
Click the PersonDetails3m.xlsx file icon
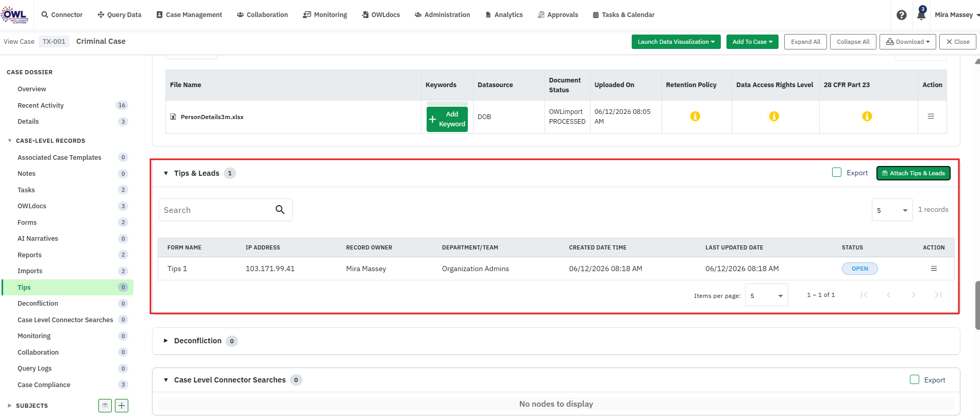click(173, 116)
